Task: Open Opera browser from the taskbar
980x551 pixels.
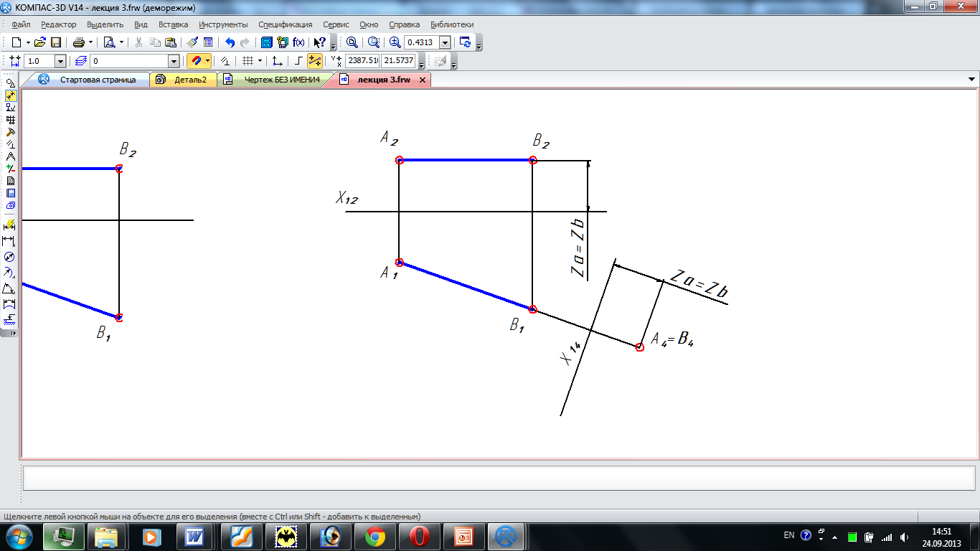Action: pos(420,536)
